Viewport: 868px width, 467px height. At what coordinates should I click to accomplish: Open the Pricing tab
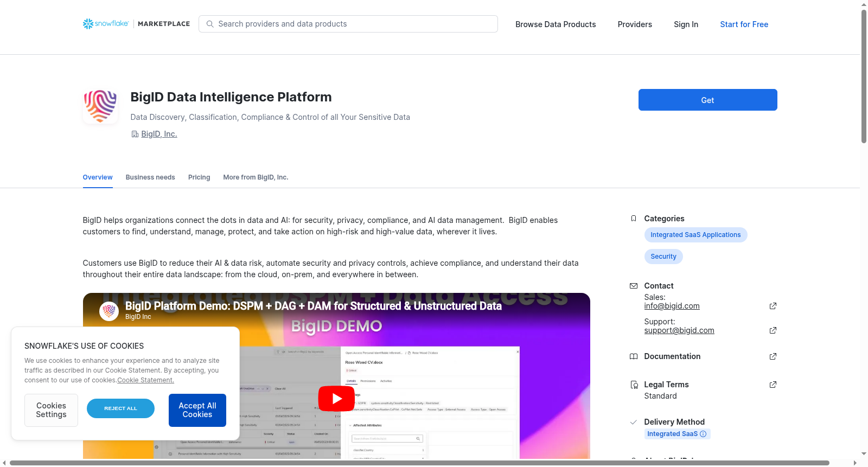click(x=199, y=177)
